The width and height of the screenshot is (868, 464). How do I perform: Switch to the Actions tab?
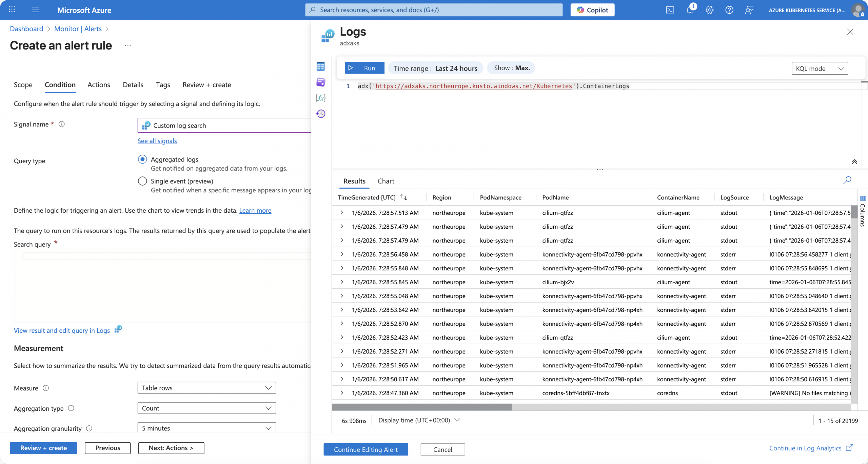pos(99,85)
